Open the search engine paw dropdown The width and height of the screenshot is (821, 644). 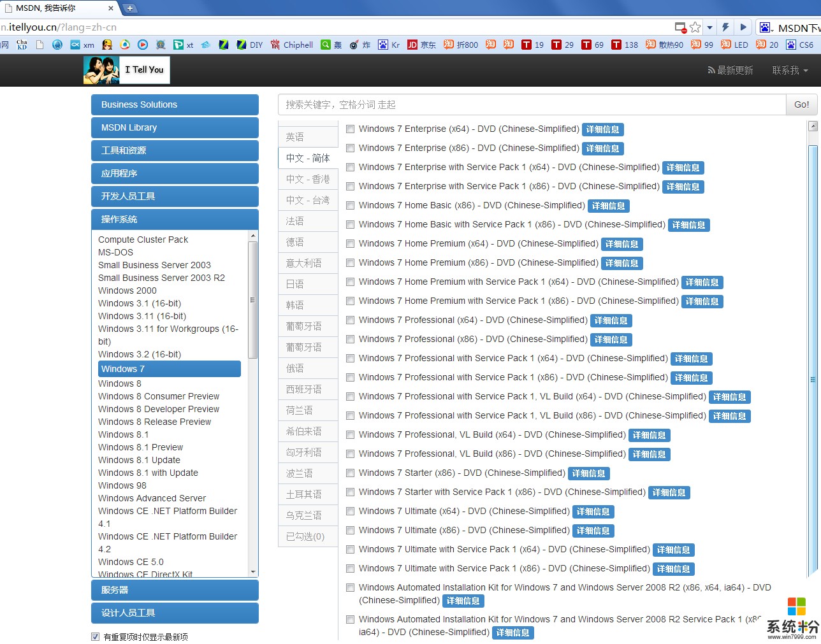(x=766, y=27)
